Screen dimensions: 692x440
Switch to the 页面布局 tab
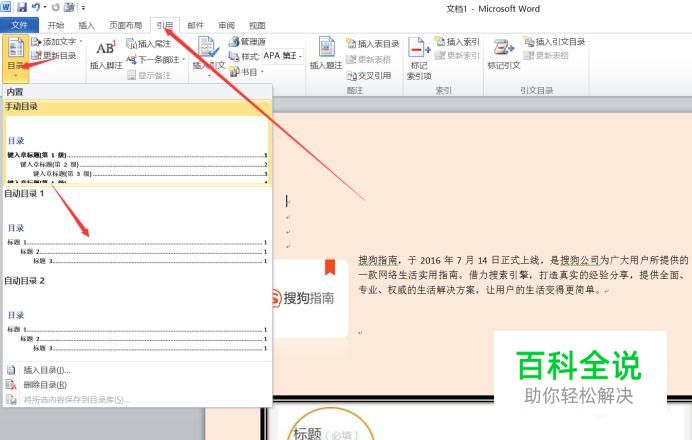pyautogui.click(x=126, y=25)
